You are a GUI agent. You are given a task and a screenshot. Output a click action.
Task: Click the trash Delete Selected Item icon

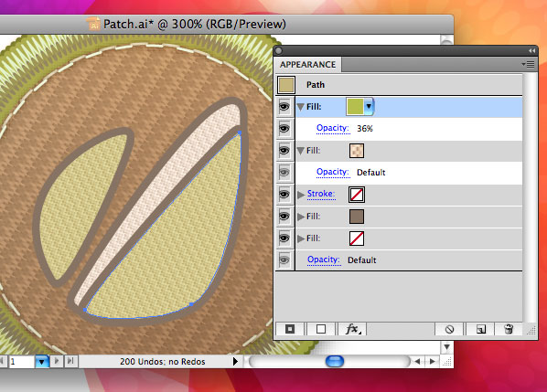[509, 329]
